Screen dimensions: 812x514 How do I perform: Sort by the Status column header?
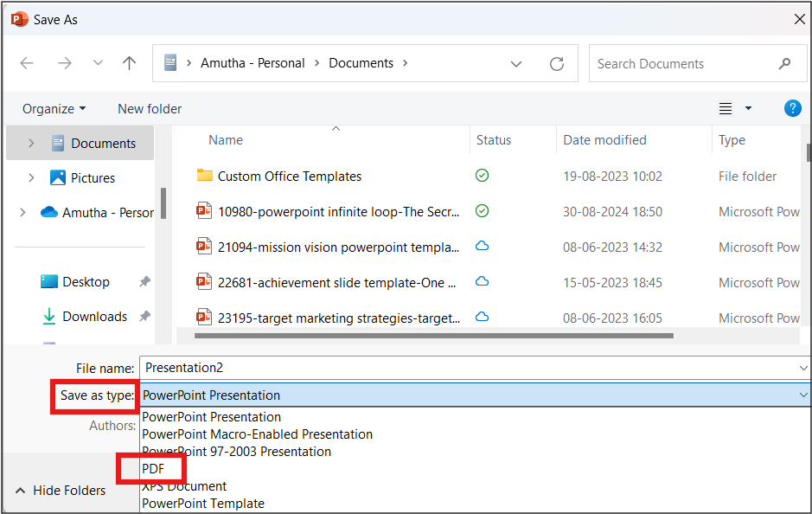493,140
